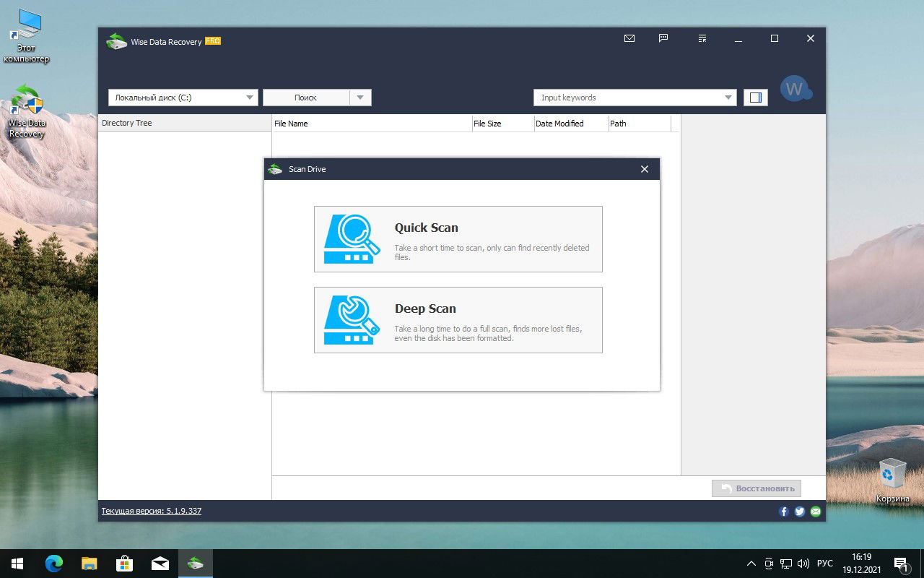
Task: Click the Восстановить recover button
Action: click(x=757, y=488)
